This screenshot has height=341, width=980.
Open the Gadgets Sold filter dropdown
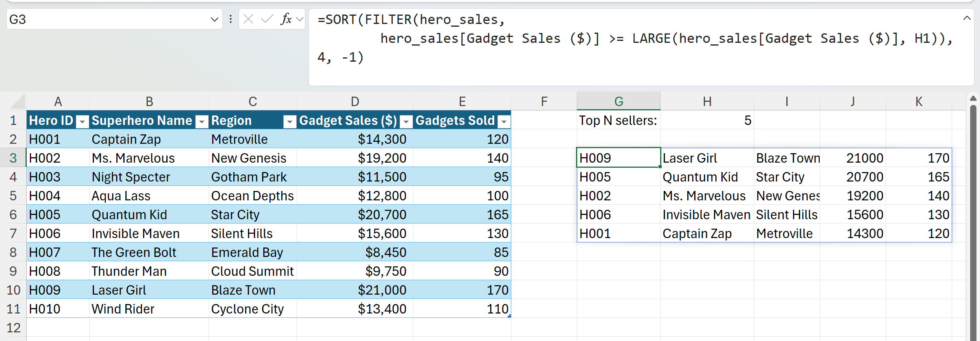[x=503, y=122]
